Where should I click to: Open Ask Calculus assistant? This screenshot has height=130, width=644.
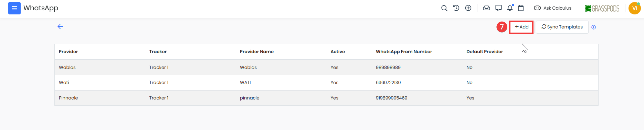tap(552, 8)
